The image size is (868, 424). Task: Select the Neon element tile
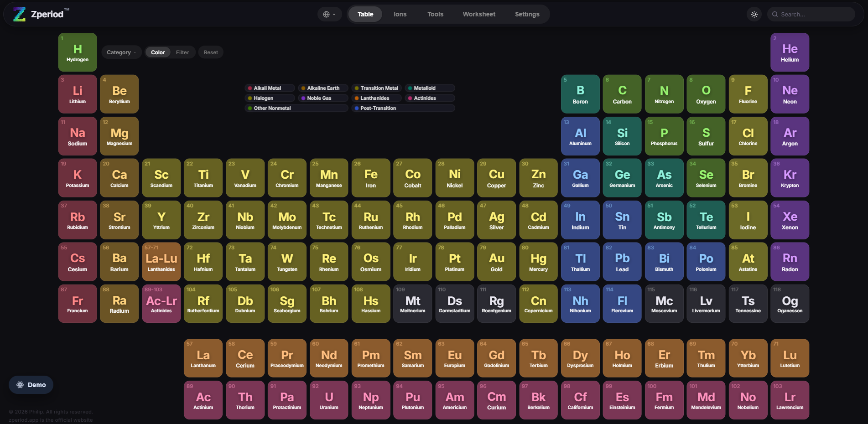pos(790,94)
